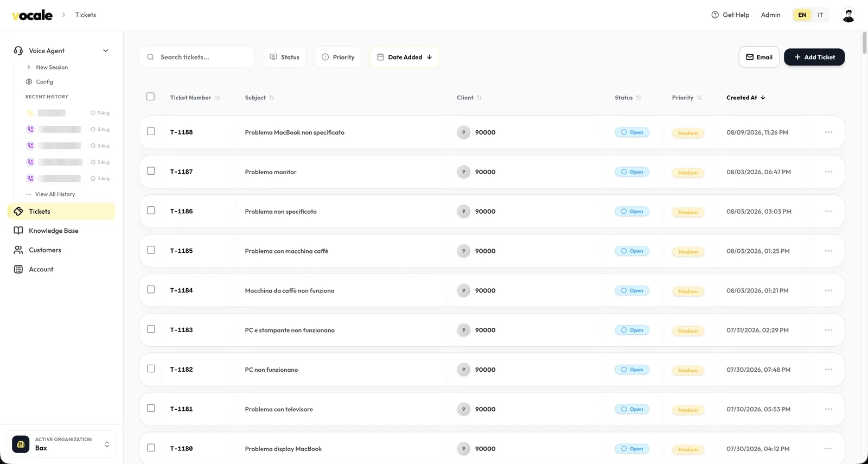Image resolution: width=868 pixels, height=464 pixels.
Task: Open actions menu for ticket T-1185
Action: pyautogui.click(x=828, y=251)
